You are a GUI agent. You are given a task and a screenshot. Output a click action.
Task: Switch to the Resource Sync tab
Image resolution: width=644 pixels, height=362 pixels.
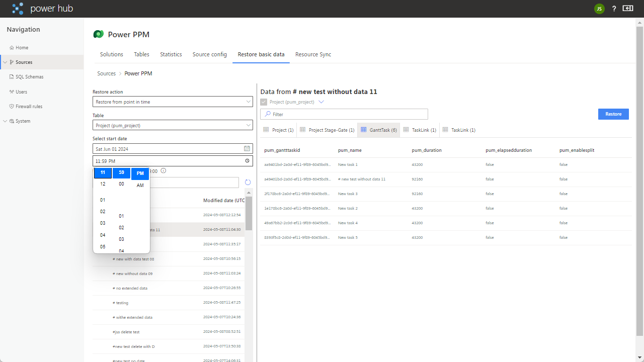(313, 54)
